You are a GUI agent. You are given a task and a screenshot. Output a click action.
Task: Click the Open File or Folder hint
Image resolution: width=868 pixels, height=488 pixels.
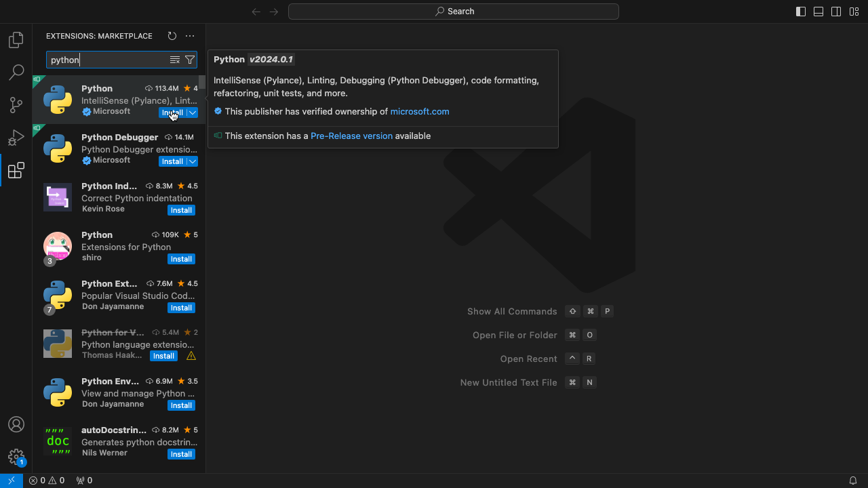(x=515, y=335)
